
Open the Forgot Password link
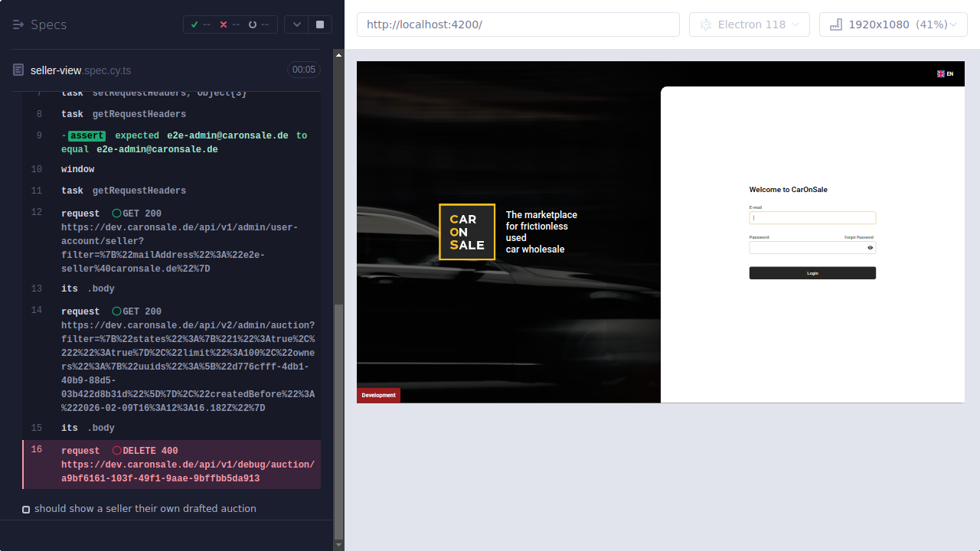[859, 237]
